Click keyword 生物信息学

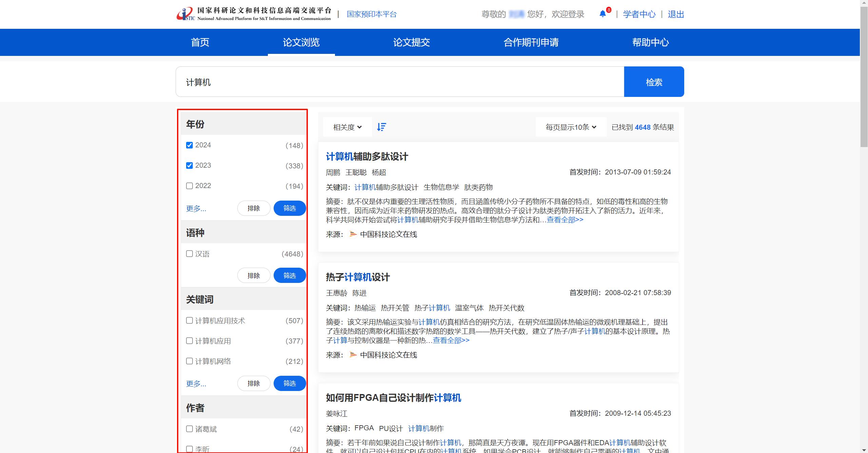(x=441, y=187)
